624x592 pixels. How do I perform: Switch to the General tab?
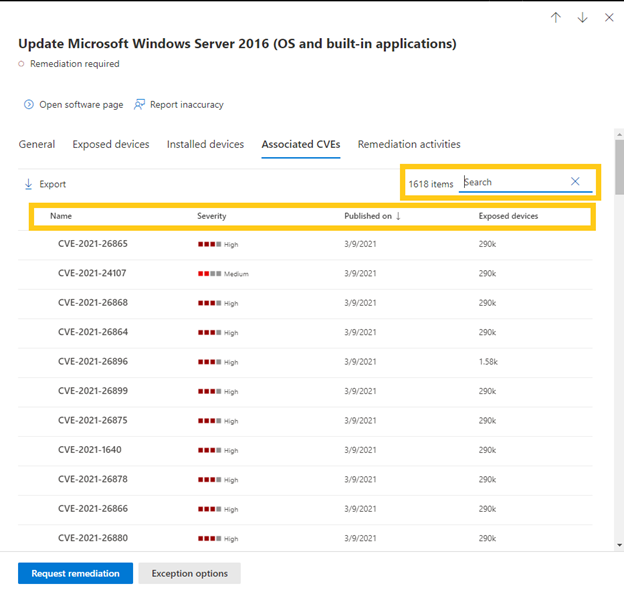[37, 144]
